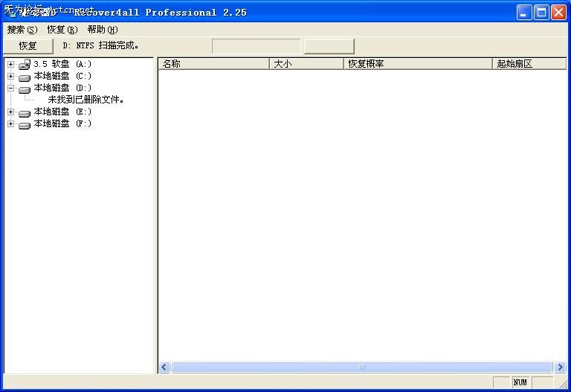Click the empty progress field in toolbar

coord(257,46)
